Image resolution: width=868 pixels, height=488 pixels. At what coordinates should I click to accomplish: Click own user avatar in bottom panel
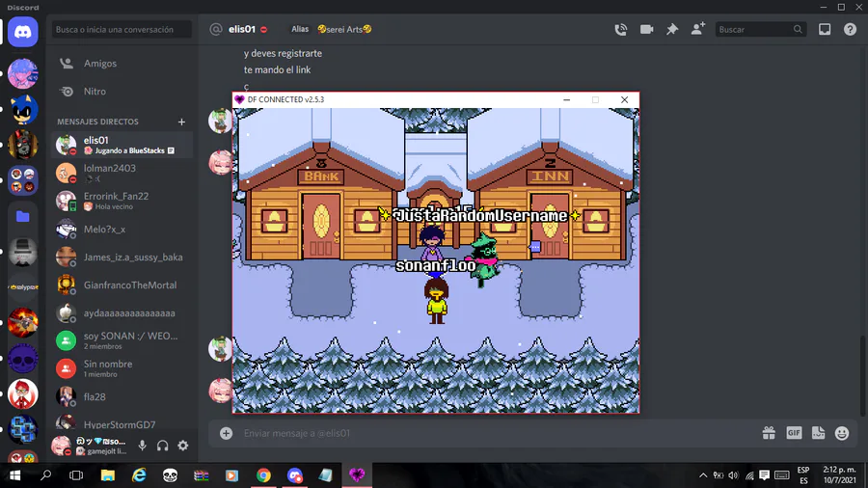[62, 446]
